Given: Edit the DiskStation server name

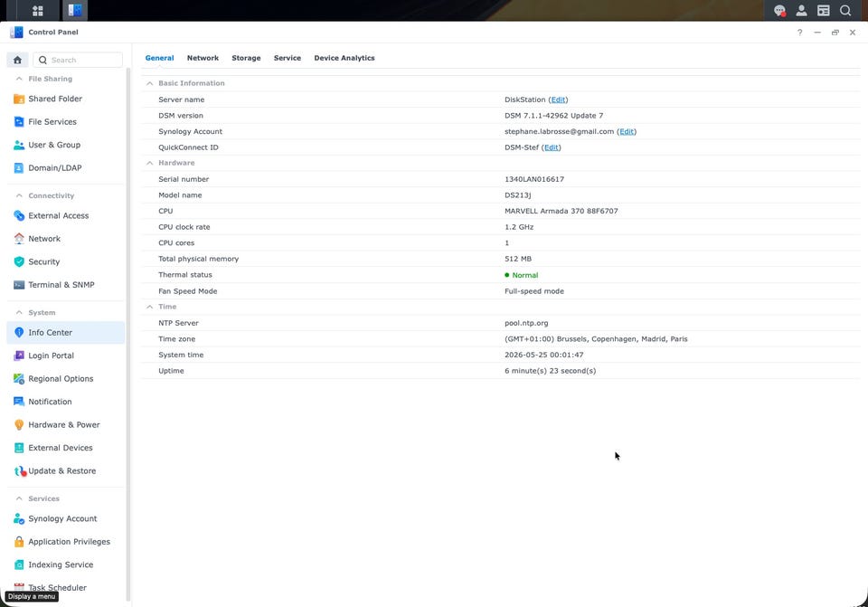Looking at the screenshot, I should pyautogui.click(x=558, y=100).
